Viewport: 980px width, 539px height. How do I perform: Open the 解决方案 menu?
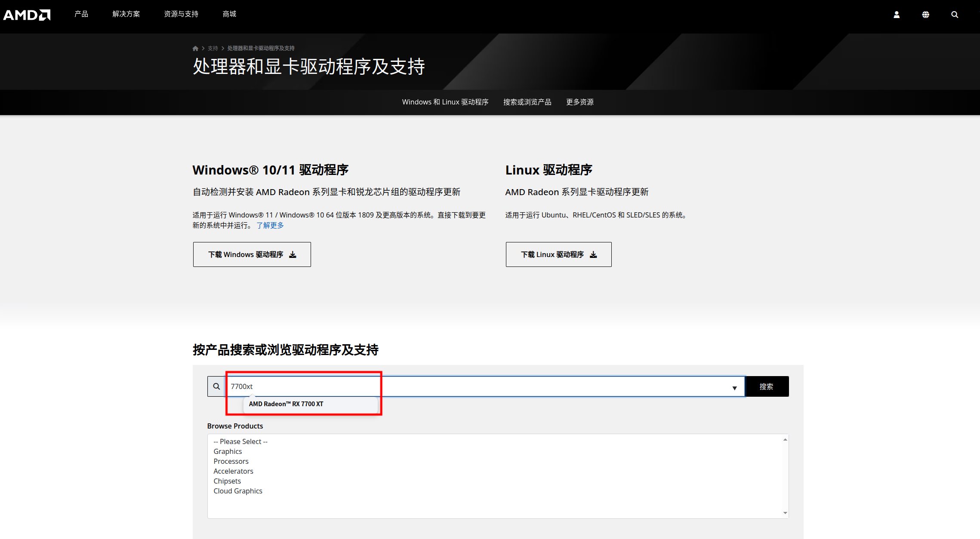coord(126,14)
